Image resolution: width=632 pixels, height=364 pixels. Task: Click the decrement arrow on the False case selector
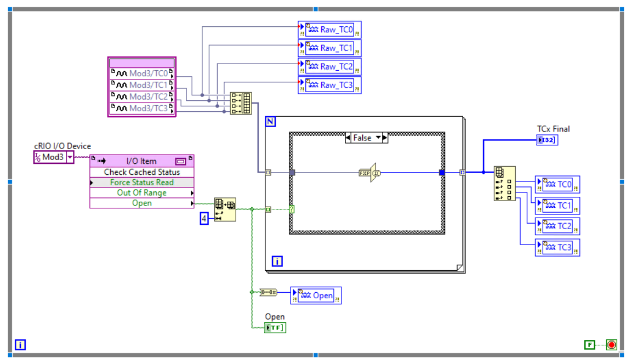pos(348,138)
